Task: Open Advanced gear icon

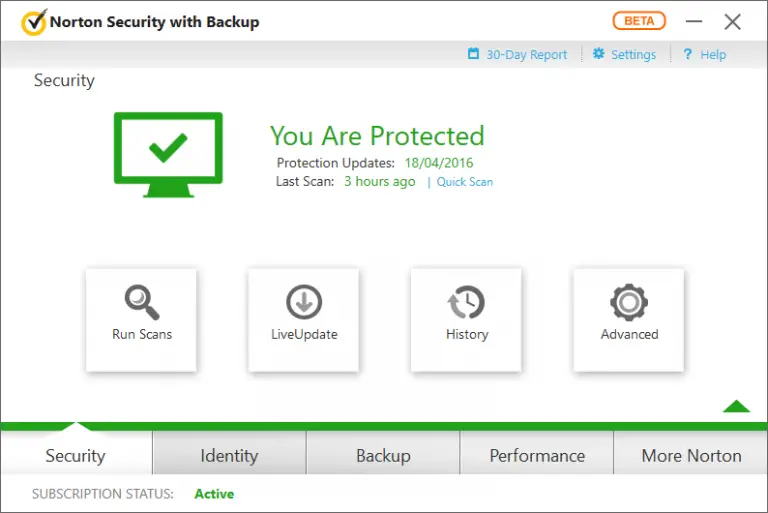Action: coord(629,302)
